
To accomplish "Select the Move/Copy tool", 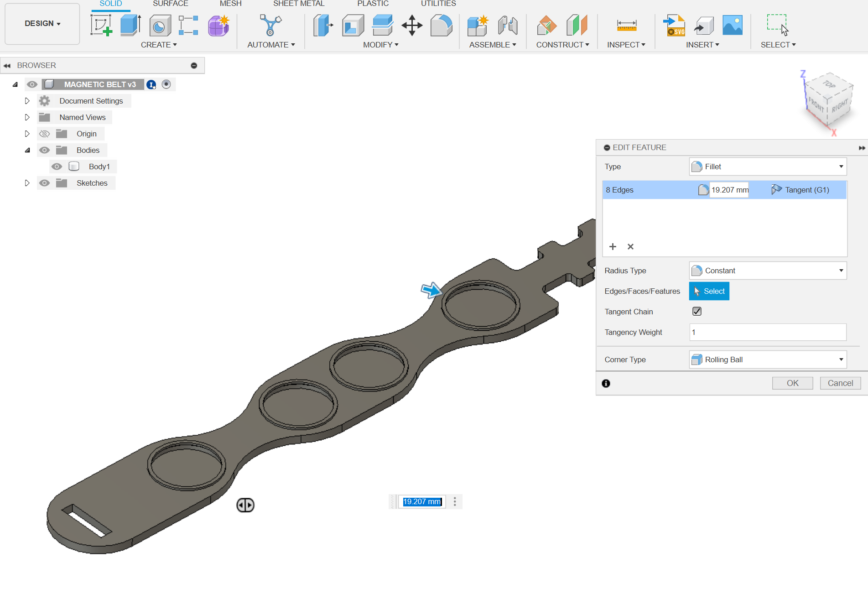I will [412, 26].
